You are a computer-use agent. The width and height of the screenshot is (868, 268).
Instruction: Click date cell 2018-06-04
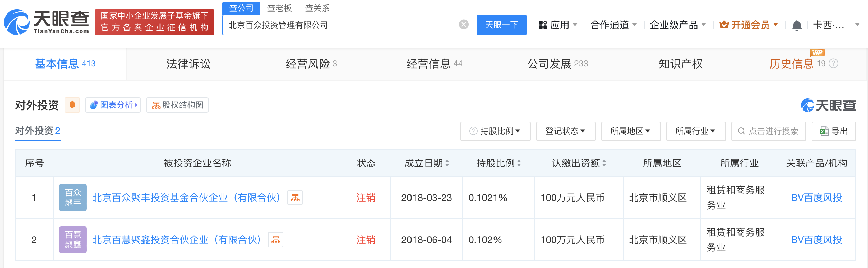(x=426, y=240)
